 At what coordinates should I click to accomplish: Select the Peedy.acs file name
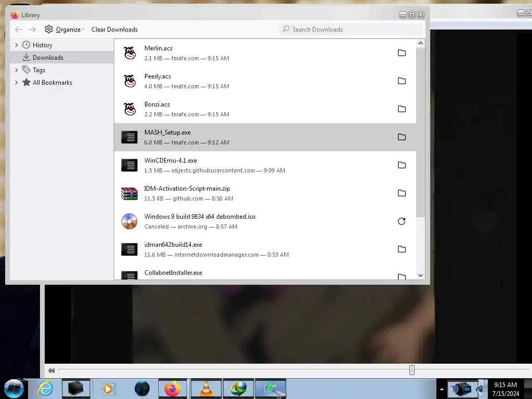[x=157, y=76]
